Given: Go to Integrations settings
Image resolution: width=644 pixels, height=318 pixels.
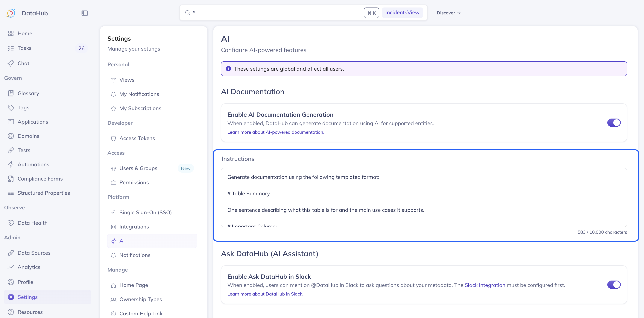Looking at the screenshot, I should [x=134, y=227].
